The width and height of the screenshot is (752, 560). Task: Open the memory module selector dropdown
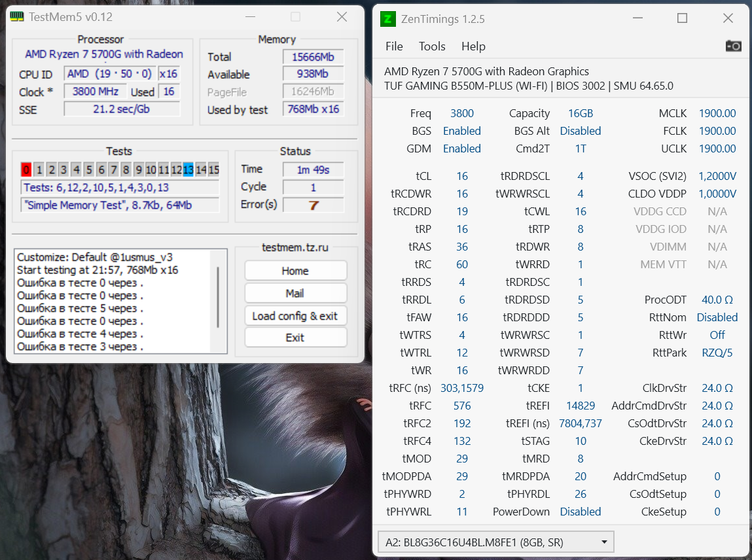pyautogui.click(x=496, y=542)
